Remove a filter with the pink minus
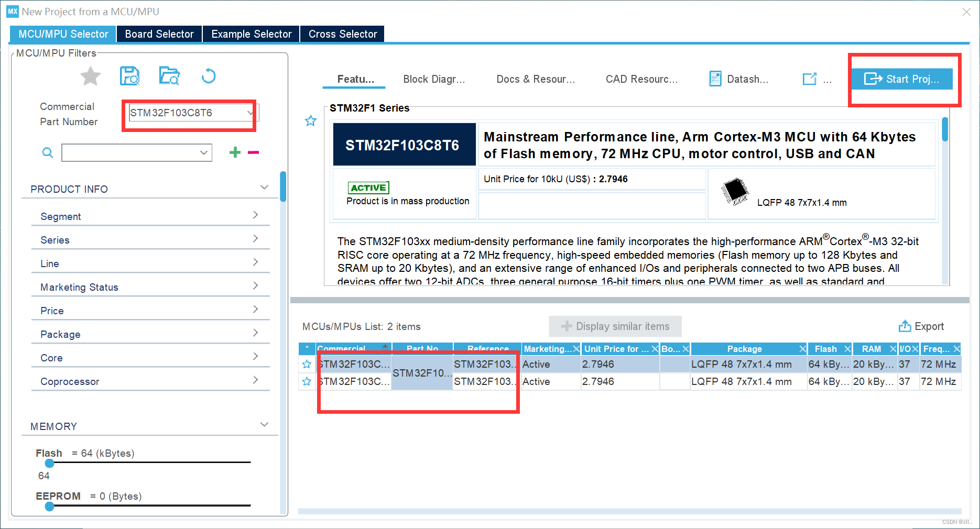The width and height of the screenshot is (980, 529). (254, 152)
